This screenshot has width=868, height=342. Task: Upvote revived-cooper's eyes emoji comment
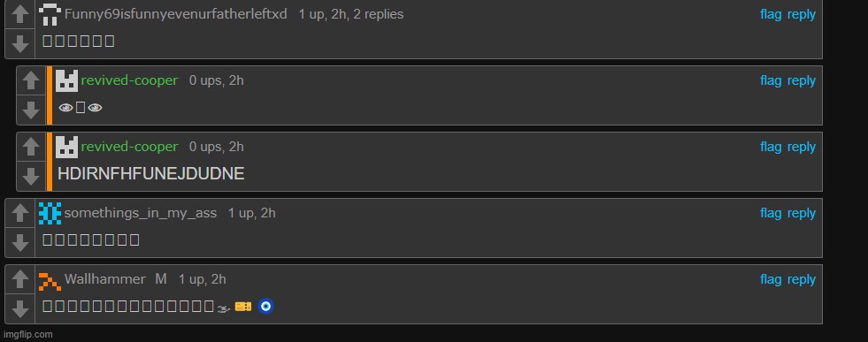click(31, 80)
